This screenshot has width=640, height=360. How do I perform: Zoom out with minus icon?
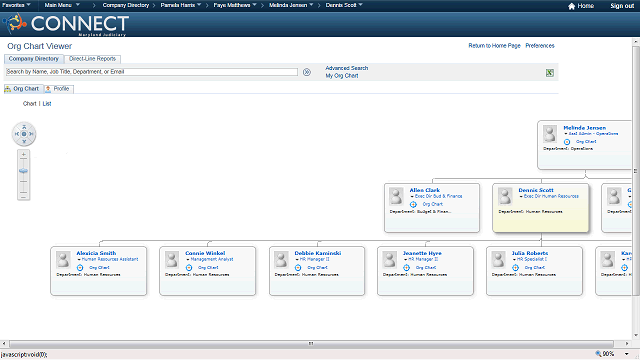[x=24, y=197]
